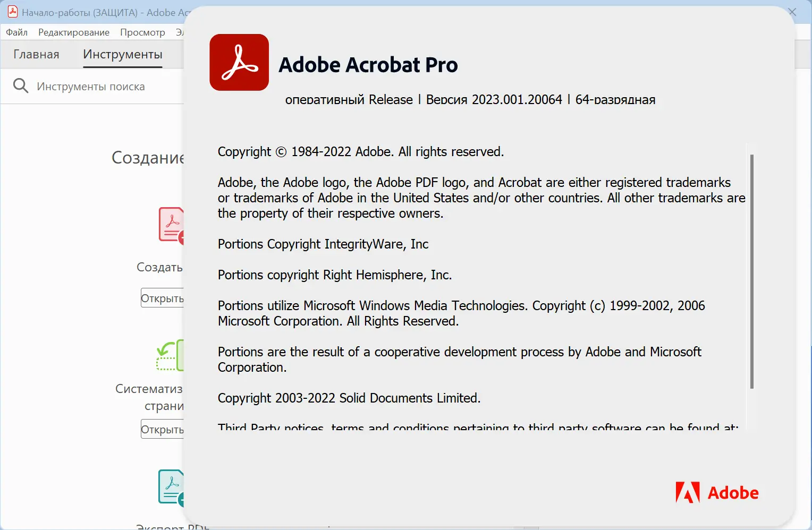
Task: Click the magnifying glass search icon
Action: [20, 86]
